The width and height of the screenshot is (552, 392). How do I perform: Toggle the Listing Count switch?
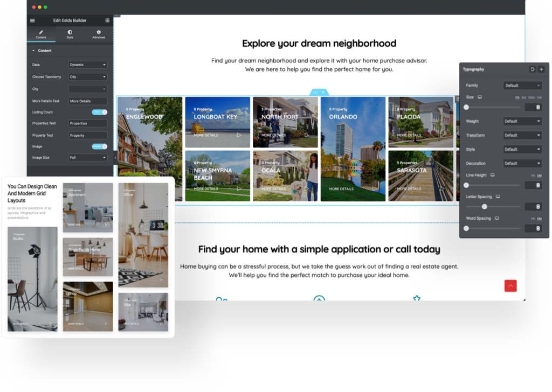pyautogui.click(x=99, y=112)
